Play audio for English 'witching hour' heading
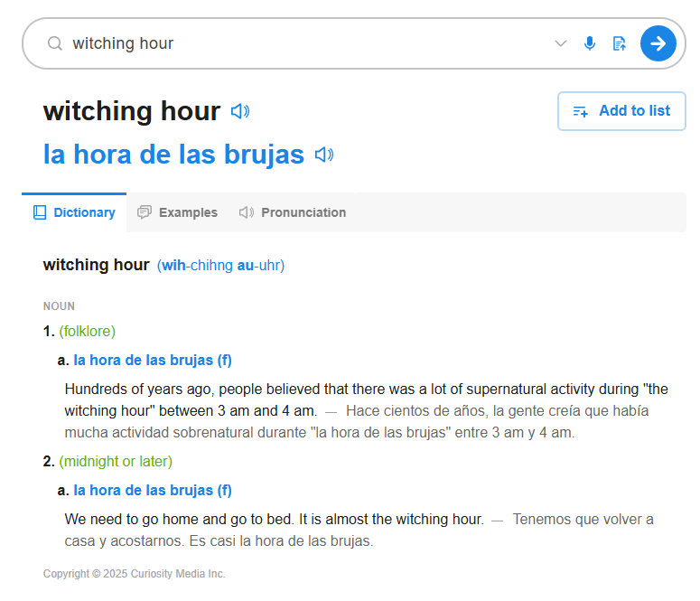 point(240,111)
